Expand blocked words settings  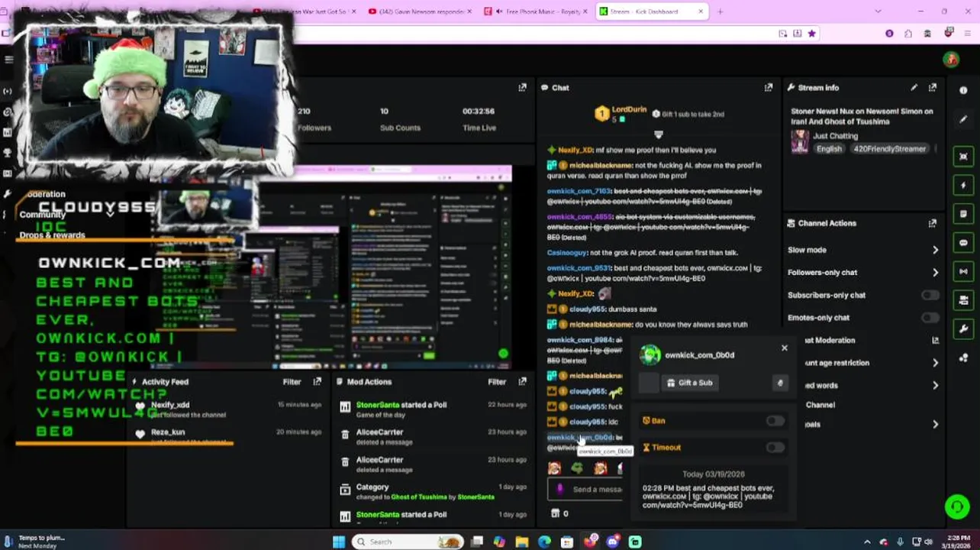[x=935, y=386]
